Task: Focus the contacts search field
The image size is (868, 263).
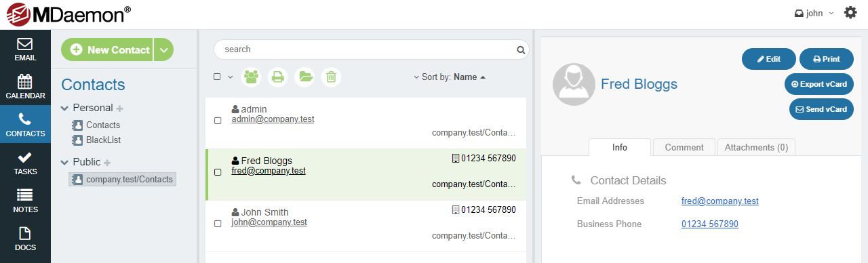Action: pyautogui.click(x=371, y=49)
